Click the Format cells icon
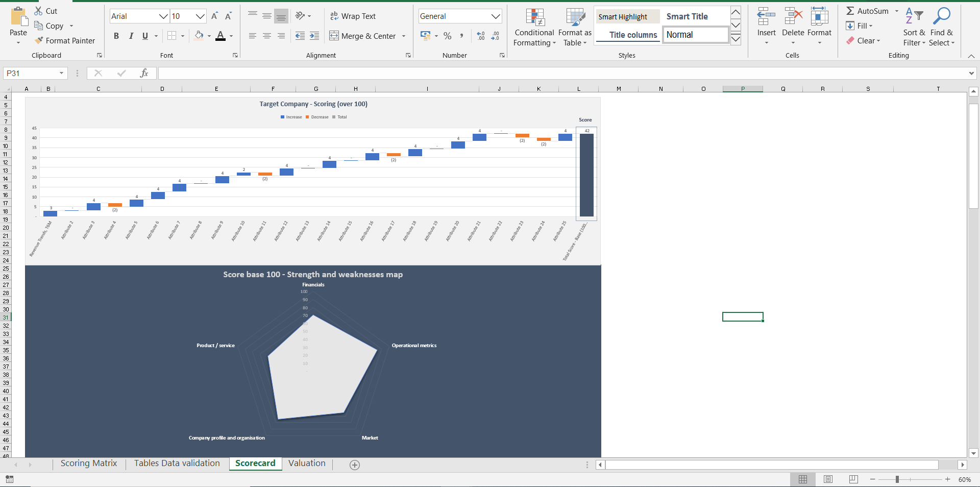The height and width of the screenshot is (487, 980). pos(819,17)
